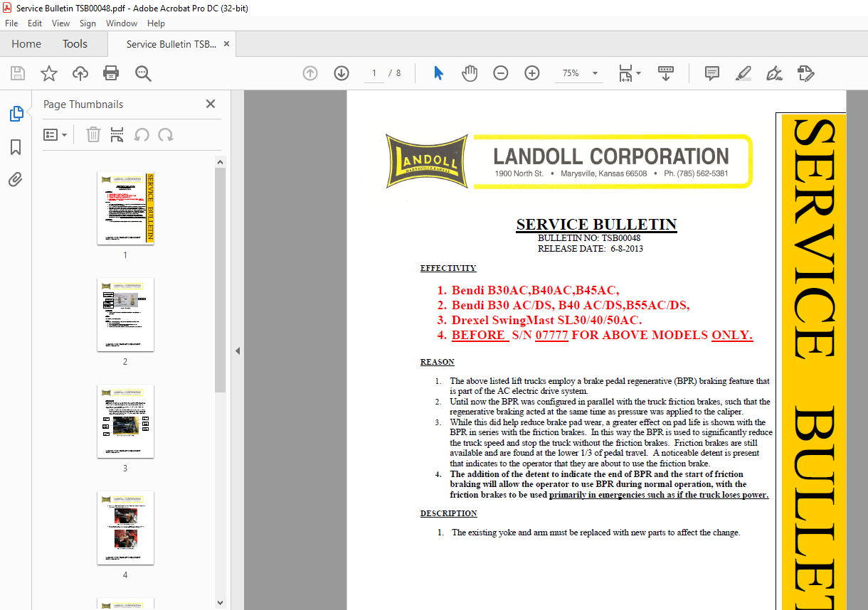Screen dimensions: 868x610
Task: Select the Service Bulletin TSB document tab
Action: tap(171, 44)
